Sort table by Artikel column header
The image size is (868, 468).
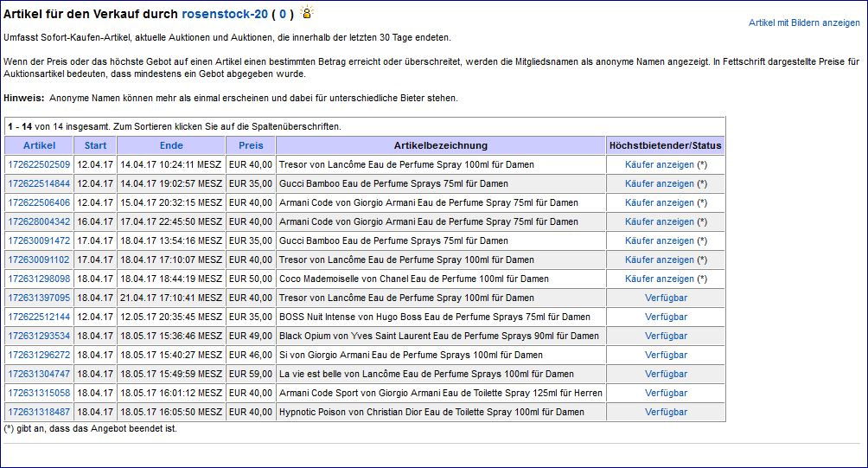tap(39, 145)
